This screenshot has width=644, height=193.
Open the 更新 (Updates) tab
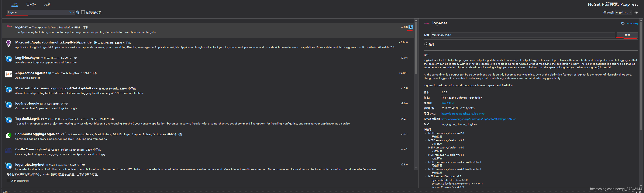coord(48,4)
